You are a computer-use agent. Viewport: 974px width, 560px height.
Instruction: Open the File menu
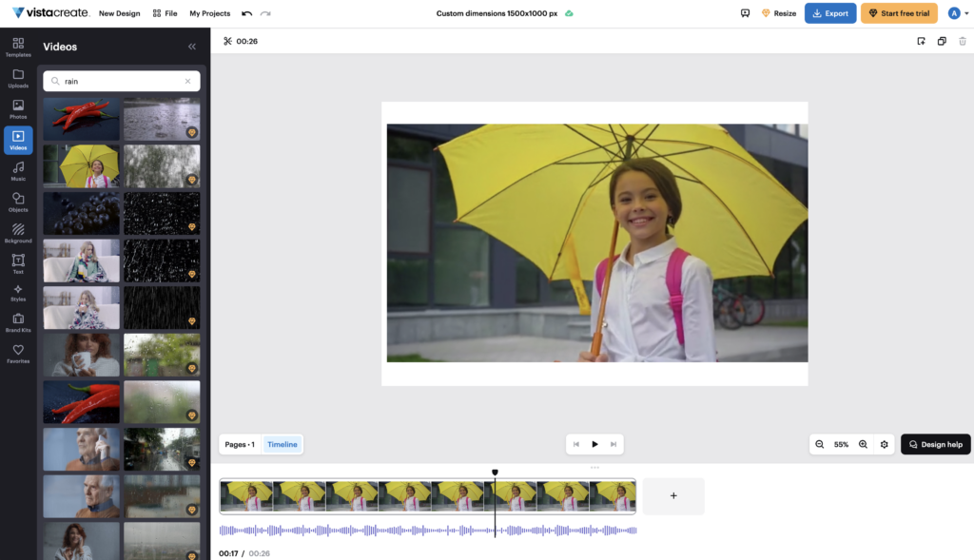[x=165, y=13]
